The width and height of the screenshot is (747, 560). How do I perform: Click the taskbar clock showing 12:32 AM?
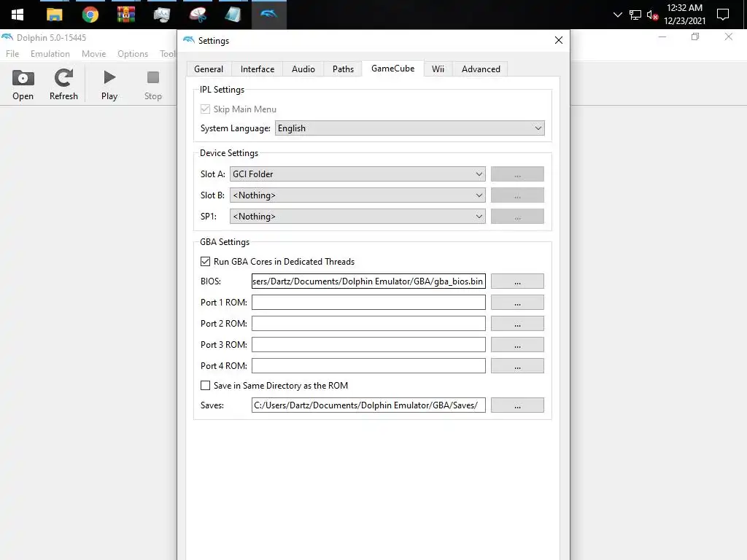684,15
